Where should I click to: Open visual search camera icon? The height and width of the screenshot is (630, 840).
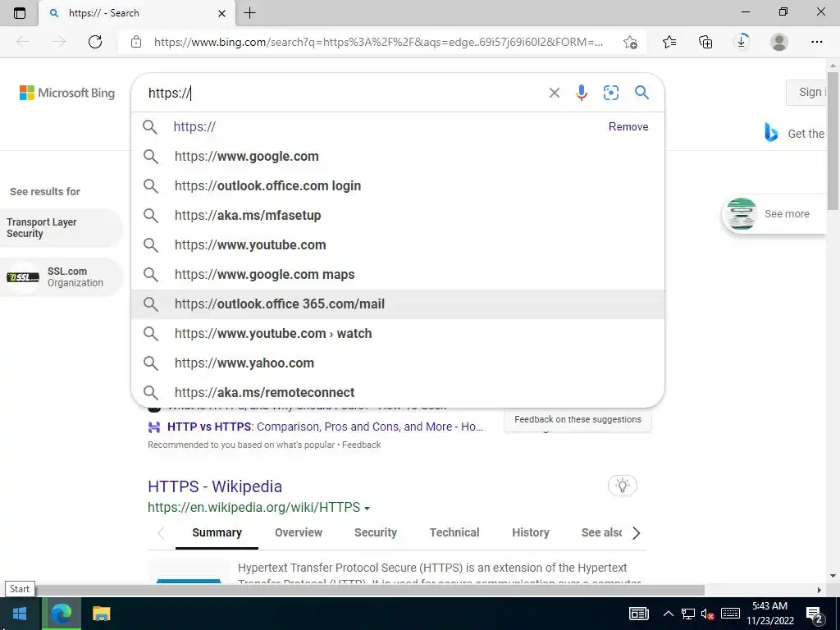click(x=610, y=93)
